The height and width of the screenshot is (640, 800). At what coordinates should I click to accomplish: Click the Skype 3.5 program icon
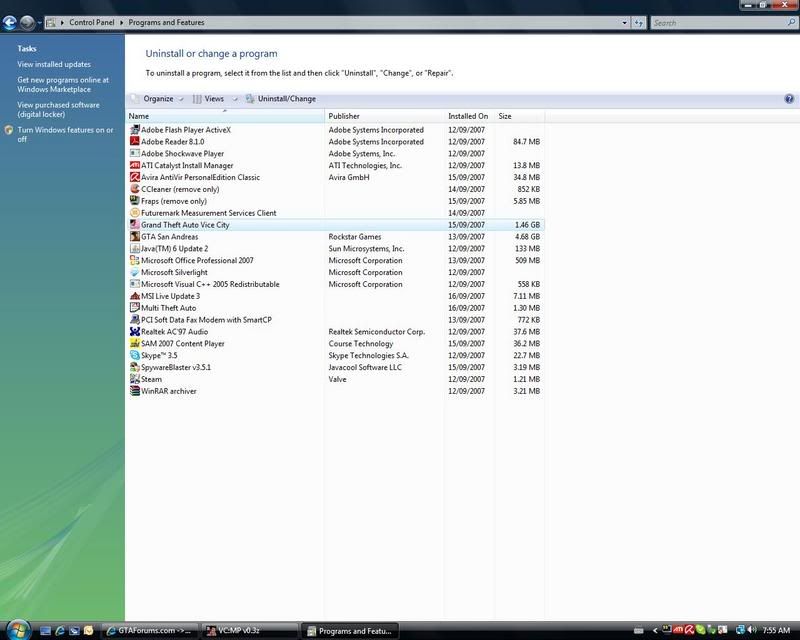(x=134, y=355)
